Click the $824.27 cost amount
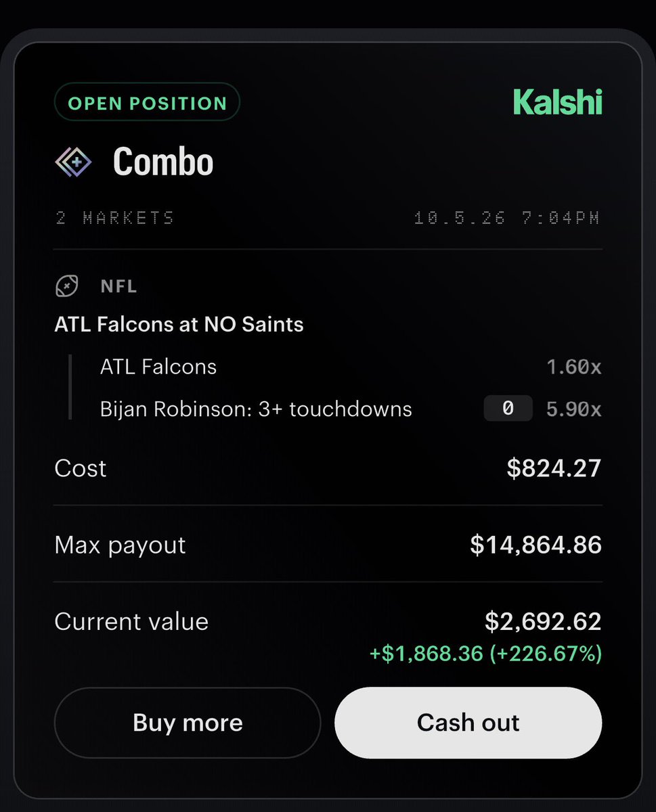The width and height of the screenshot is (656, 812). point(554,468)
